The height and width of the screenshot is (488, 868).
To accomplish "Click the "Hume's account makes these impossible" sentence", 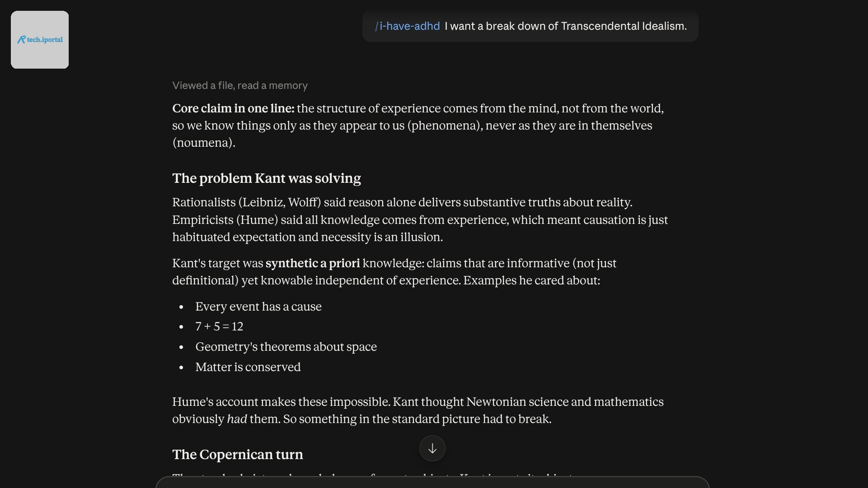I will coord(281,402).
